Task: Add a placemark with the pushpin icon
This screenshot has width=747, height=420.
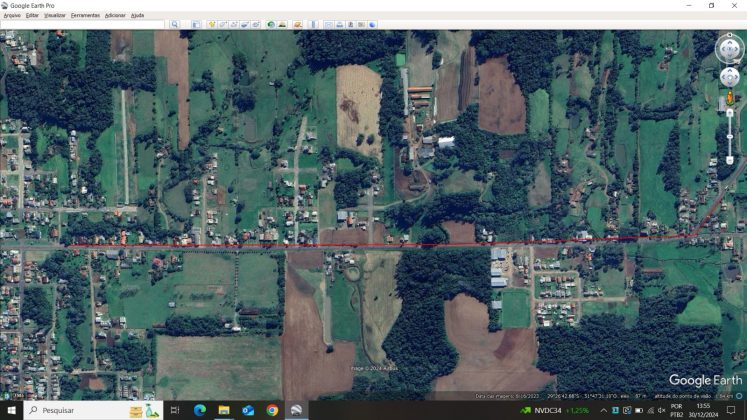Action: tap(212, 24)
